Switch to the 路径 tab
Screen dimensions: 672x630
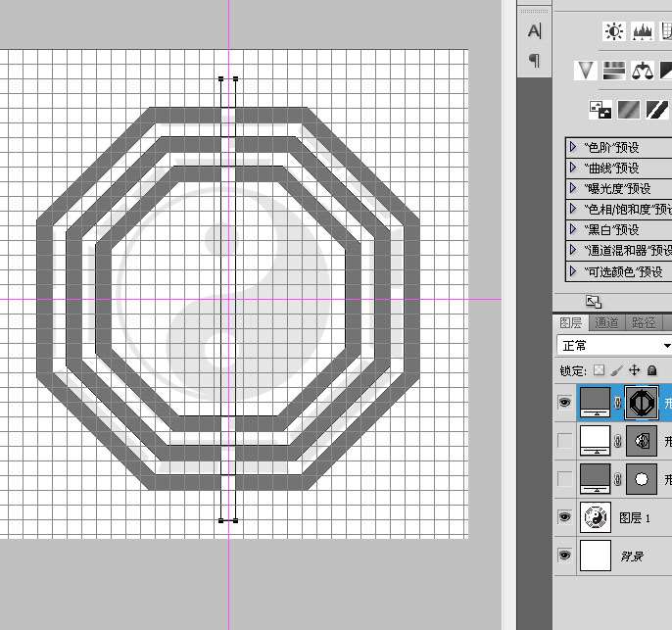point(644,322)
